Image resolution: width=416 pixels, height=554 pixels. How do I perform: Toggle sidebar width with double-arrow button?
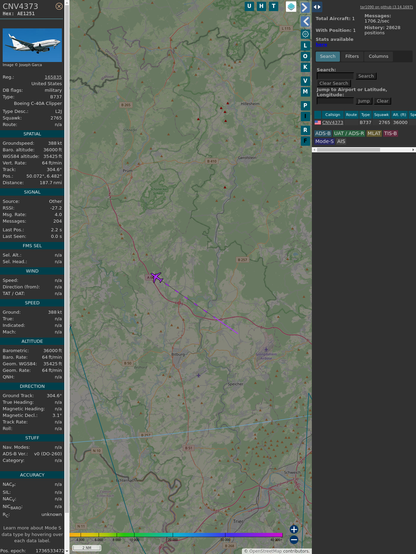(x=317, y=7)
